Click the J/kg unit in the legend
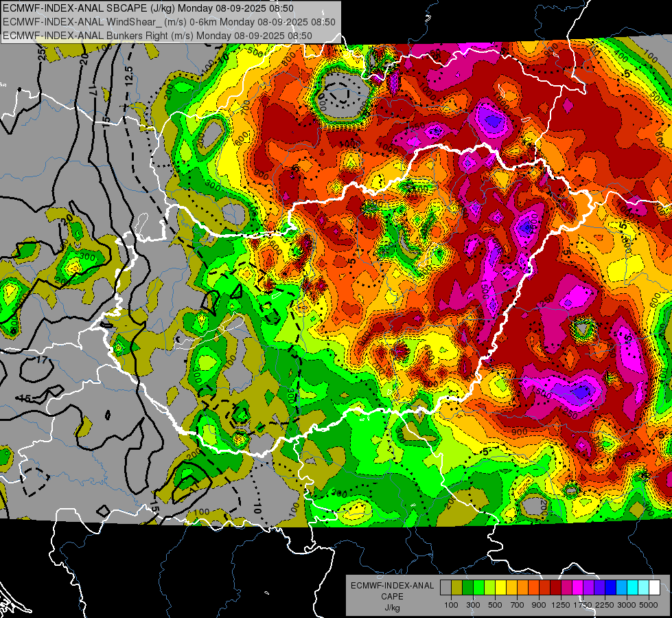This screenshot has height=618, width=672. (393, 608)
